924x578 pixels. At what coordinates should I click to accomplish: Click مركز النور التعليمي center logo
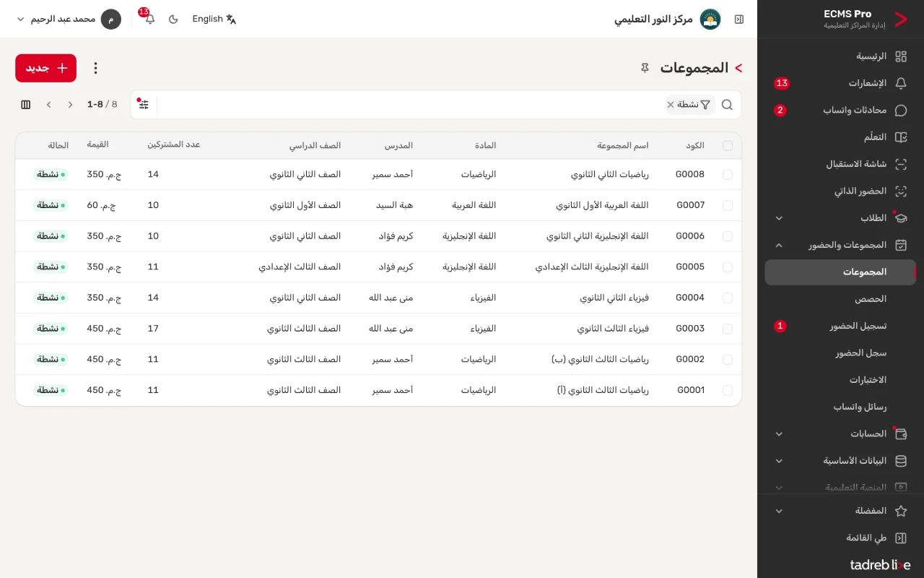pyautogui.click(x=710, y=20)
